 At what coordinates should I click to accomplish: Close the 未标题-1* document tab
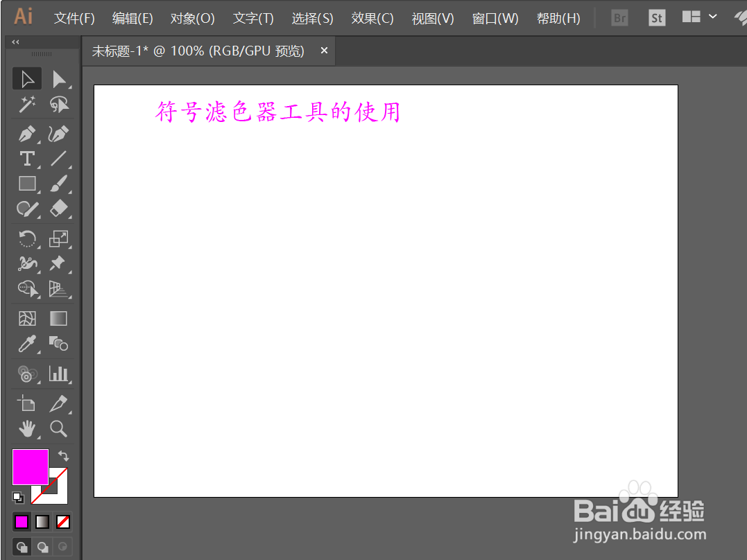(324, 51)
